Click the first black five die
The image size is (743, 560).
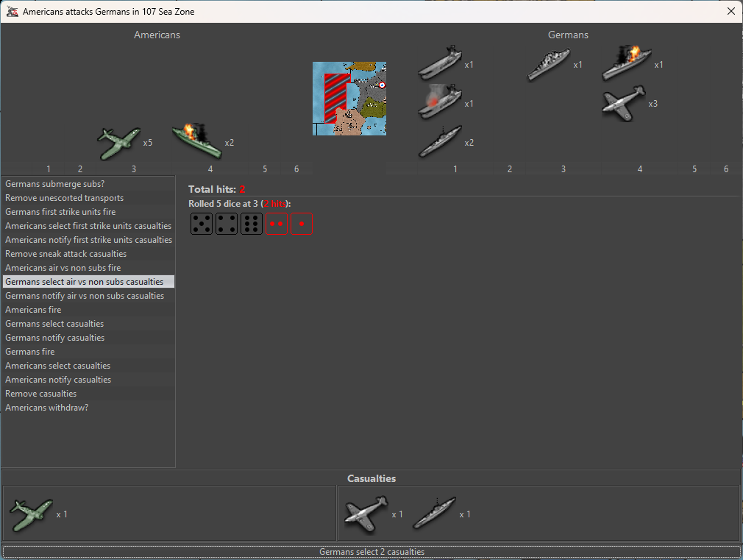tap(202, 224)
